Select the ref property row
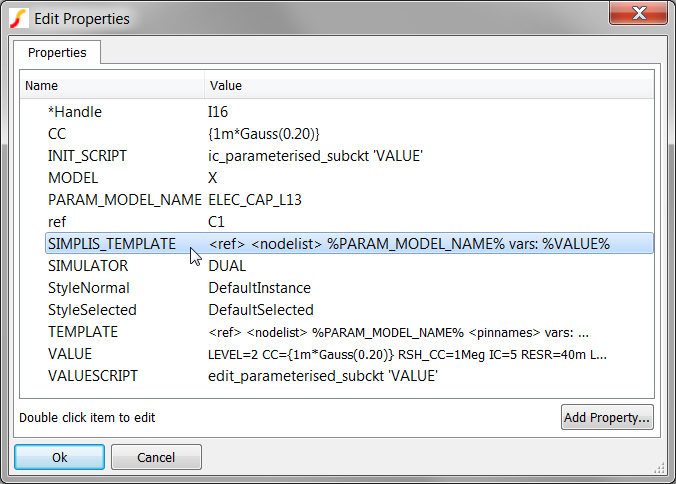676x484 pixels. tap(57, 222)
